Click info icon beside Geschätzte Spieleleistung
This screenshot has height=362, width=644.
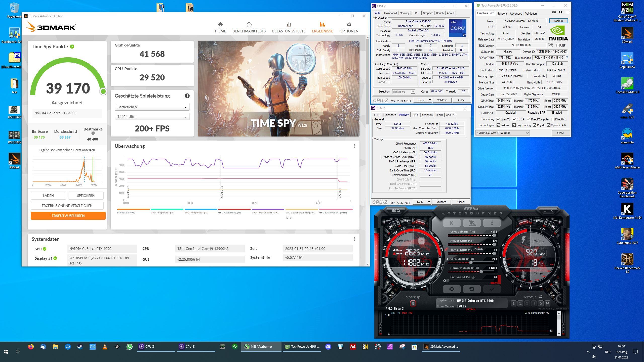coord(187,96)
